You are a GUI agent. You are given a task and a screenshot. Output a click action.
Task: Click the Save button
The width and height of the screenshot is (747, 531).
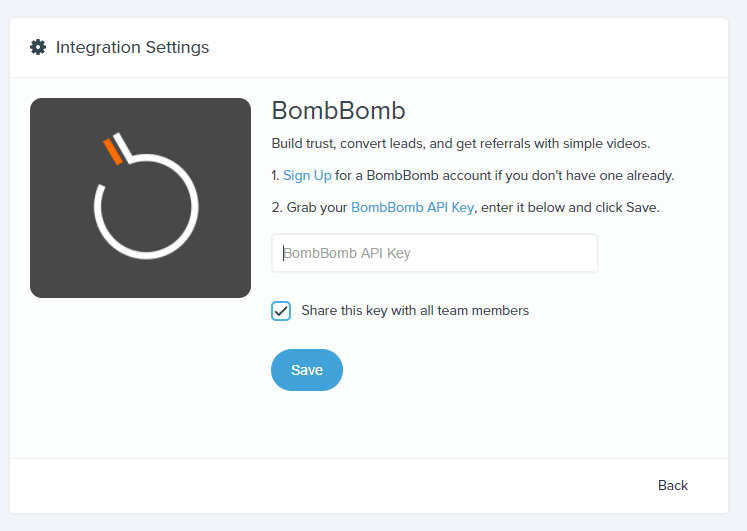tap(307, 370)
